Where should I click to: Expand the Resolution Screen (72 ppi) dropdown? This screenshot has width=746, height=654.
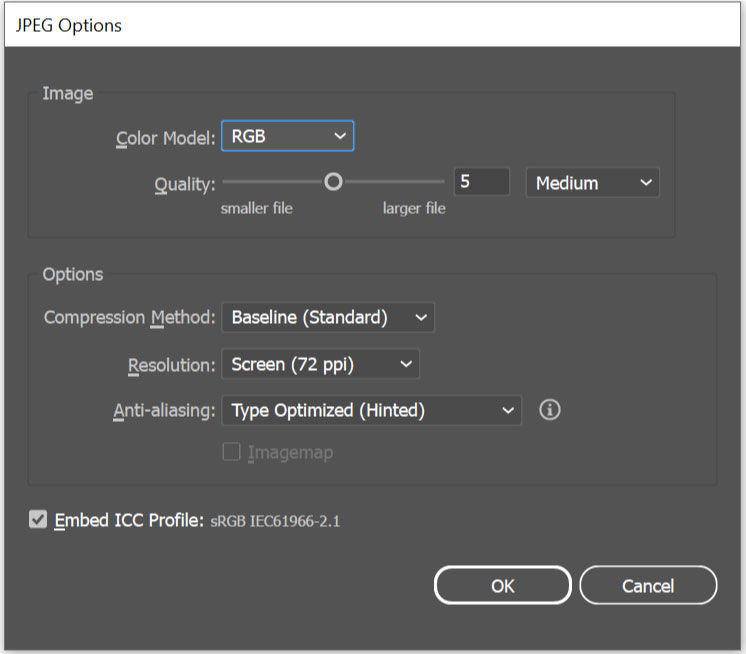pos(320,365)
